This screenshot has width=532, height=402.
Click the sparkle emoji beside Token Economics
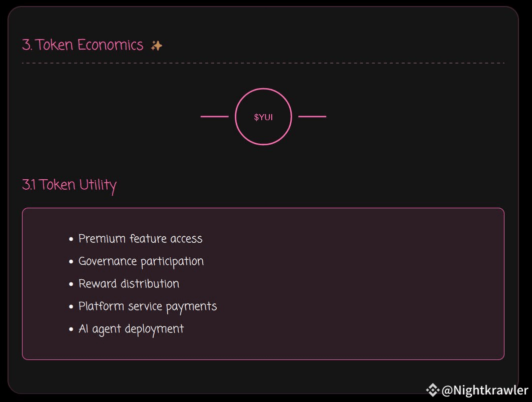point(157,46)
